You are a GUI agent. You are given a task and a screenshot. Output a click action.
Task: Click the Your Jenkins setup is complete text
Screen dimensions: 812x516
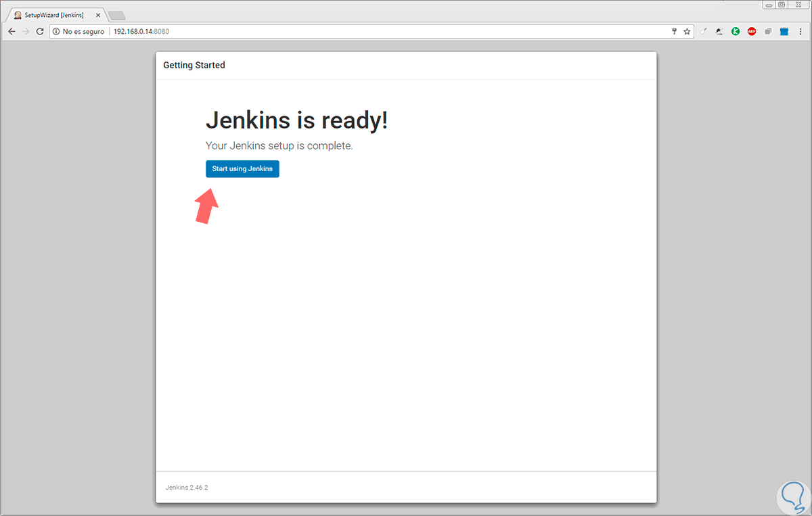[279, 145]
